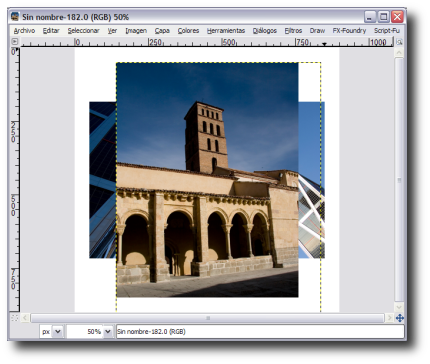Click the zoom-on-resize magnifier icon at top right

click(399, 42)
